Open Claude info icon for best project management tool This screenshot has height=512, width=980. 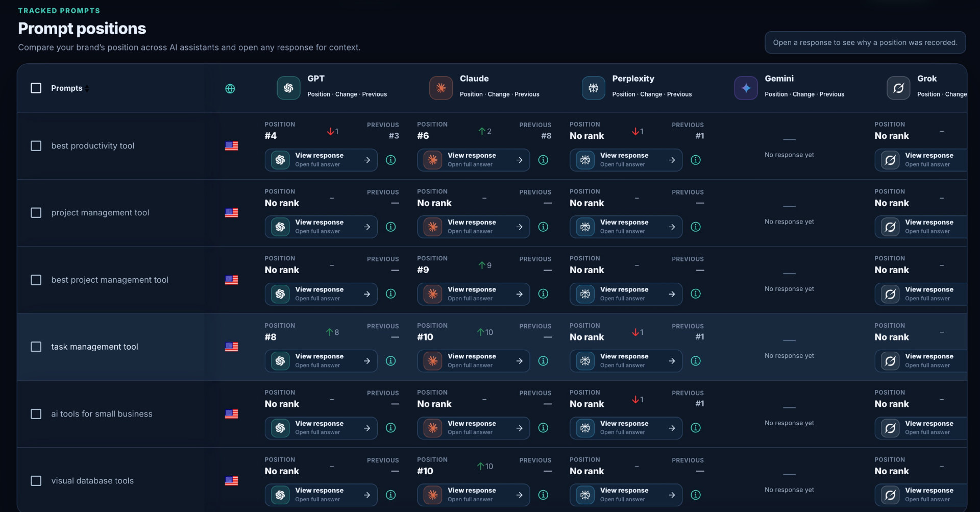coord(544,294)
